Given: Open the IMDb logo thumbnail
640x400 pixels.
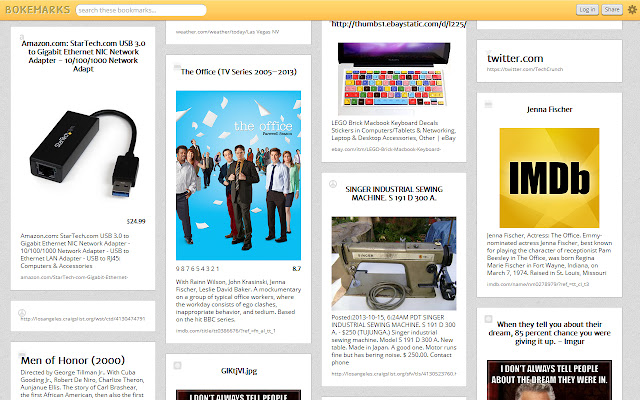Looking at the screenshot, I should click(549, 178).
